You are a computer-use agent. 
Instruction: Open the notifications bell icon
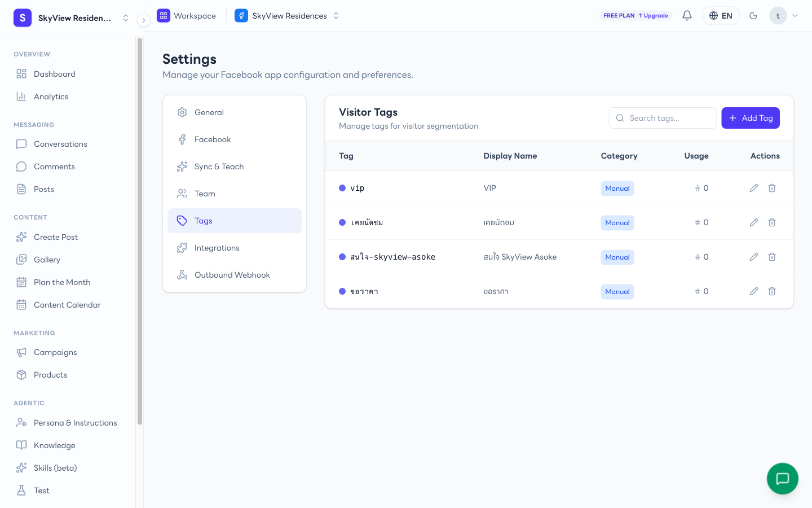(x=687, y=16)
